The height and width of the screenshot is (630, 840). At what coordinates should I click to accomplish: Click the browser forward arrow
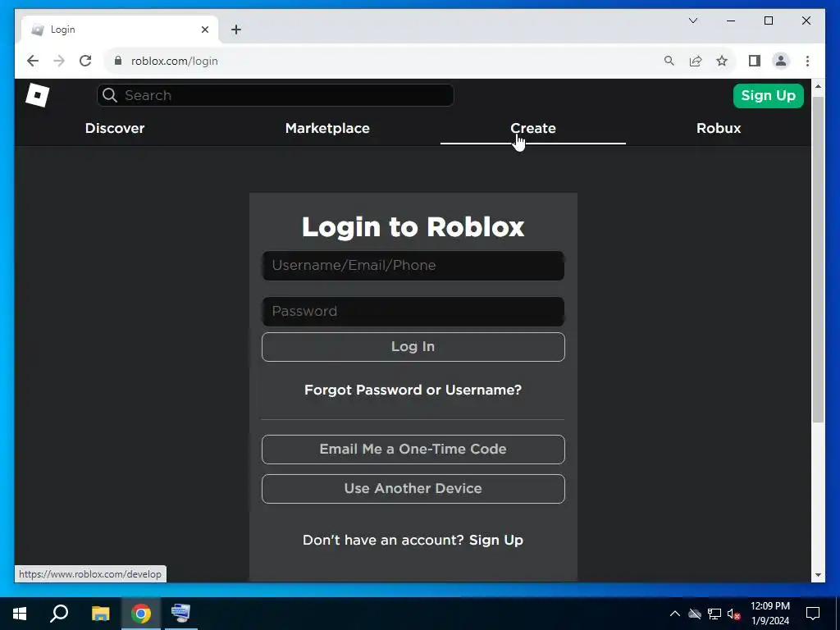(59, 61)
